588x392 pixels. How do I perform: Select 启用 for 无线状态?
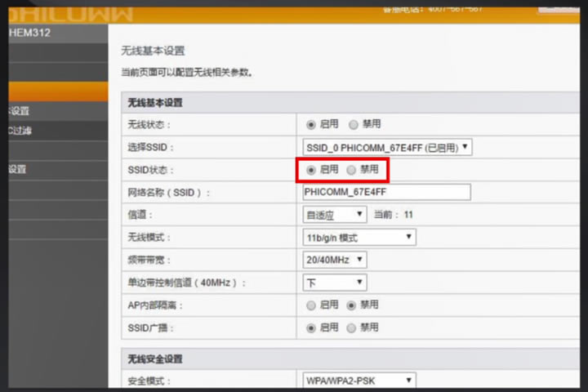311,125
